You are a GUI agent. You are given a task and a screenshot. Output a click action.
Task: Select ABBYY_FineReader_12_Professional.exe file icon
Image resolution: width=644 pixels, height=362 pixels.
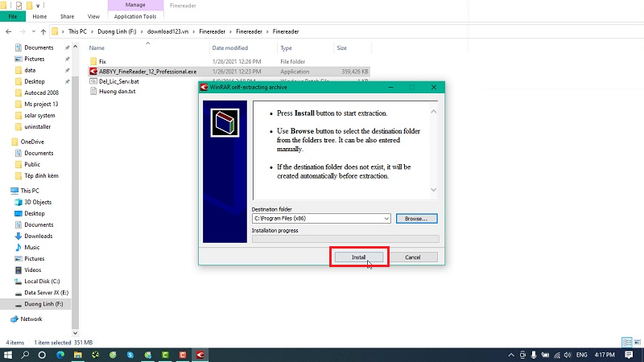click(93, 71)
